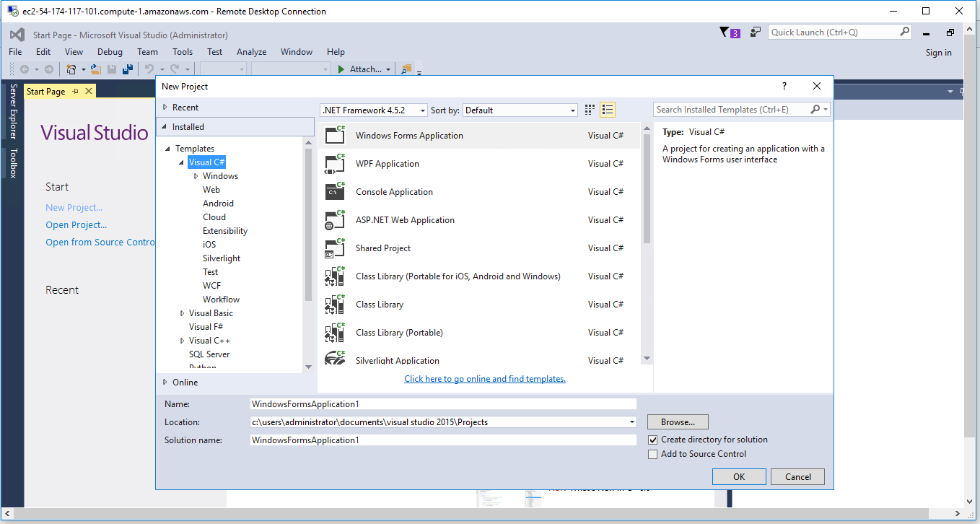Pick the ASP.NET Web Application template icon
The width and height of the screenshot is (980, 524).
click(x=335, y=219)
